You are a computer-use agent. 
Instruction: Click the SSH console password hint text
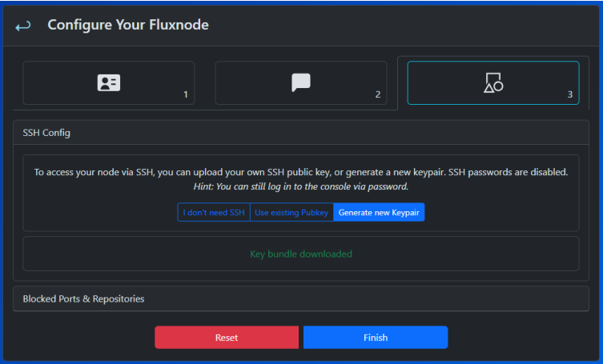point(301,186)
